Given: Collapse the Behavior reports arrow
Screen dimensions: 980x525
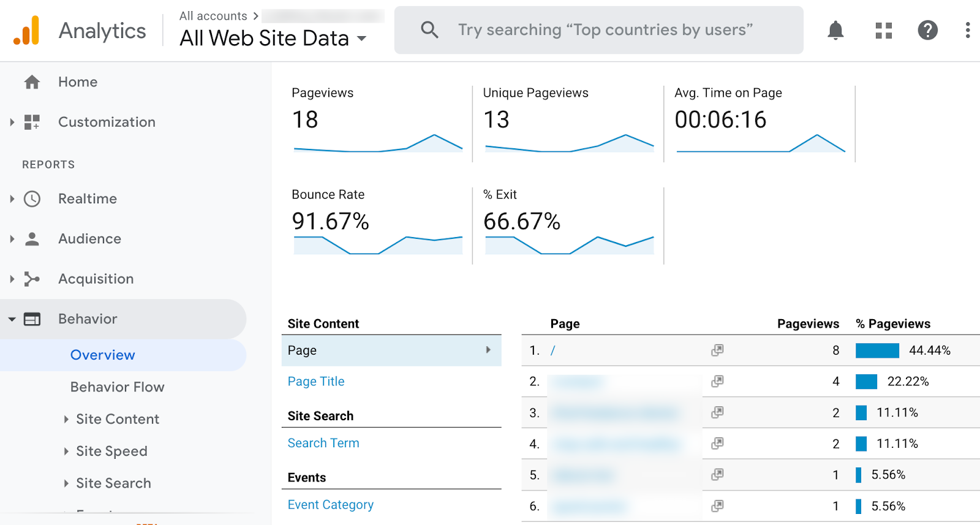Looking at the screenshot, I should (12, 319).
